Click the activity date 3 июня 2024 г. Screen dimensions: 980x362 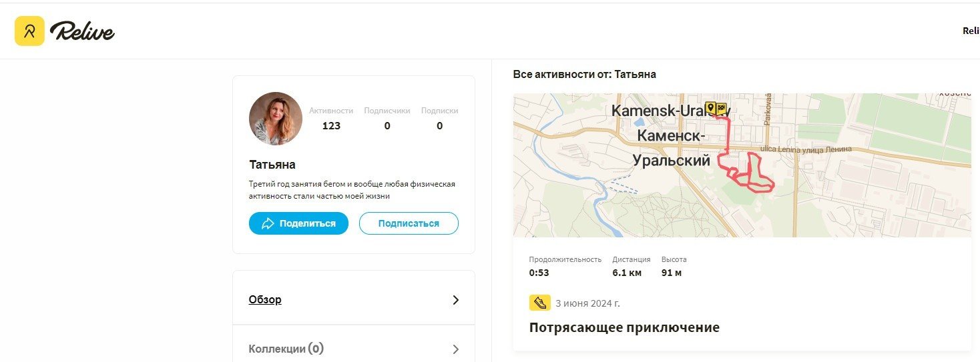click(x=587, y=303)
